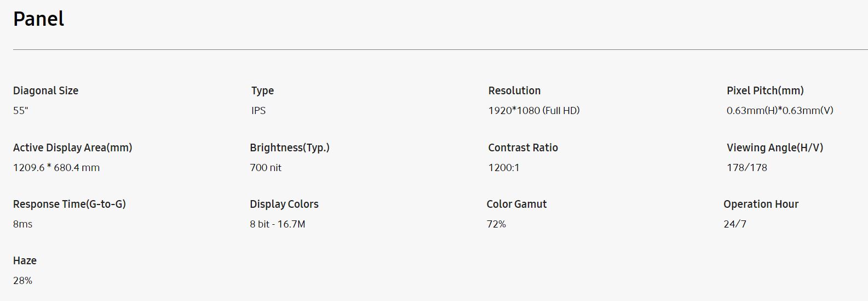Select the 178/178 viewing angle value
This screenshot has width=868, height=301.
746,168
